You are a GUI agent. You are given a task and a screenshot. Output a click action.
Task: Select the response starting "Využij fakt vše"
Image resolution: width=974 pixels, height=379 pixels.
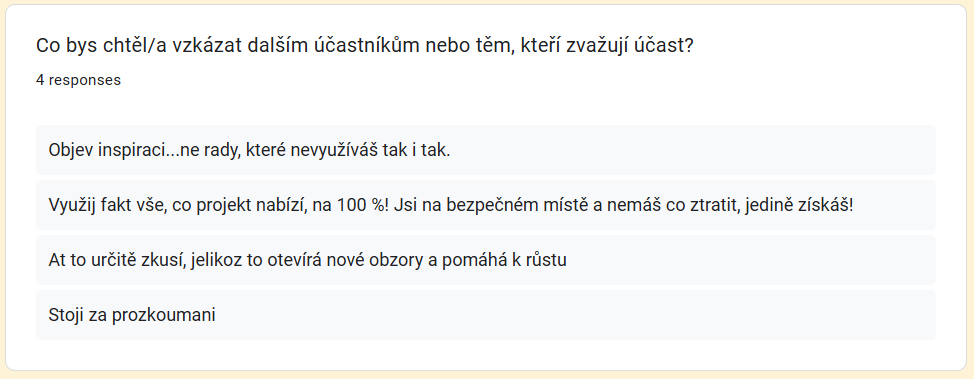(x=485, y=205)
